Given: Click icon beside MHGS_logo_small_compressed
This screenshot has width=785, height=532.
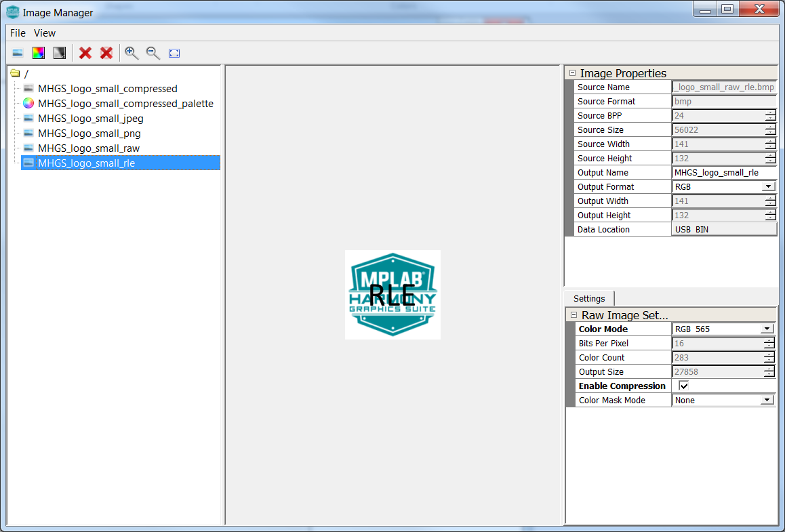Looking at the screenshot, I should point(29,88).
